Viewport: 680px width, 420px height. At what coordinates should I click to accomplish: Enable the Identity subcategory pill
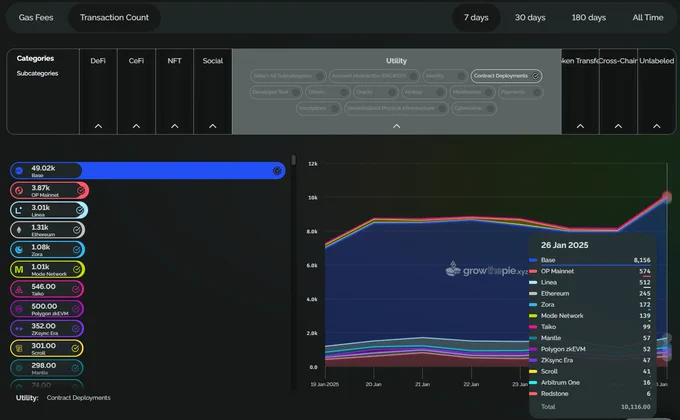click(x=445, y=76)
